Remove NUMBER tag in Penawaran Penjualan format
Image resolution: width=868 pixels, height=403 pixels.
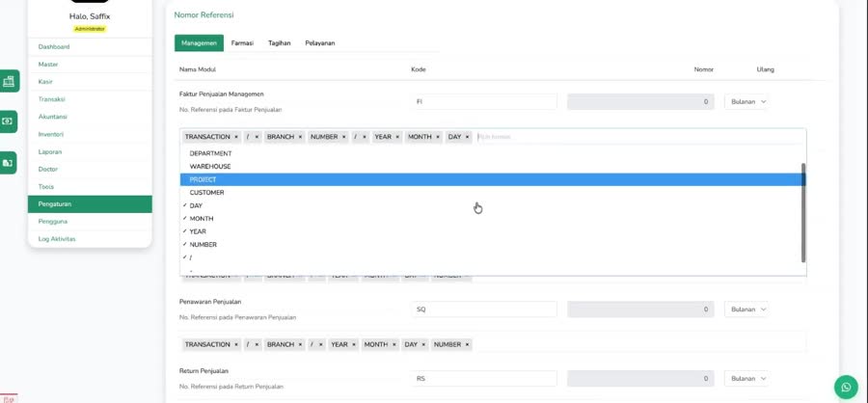467,344
